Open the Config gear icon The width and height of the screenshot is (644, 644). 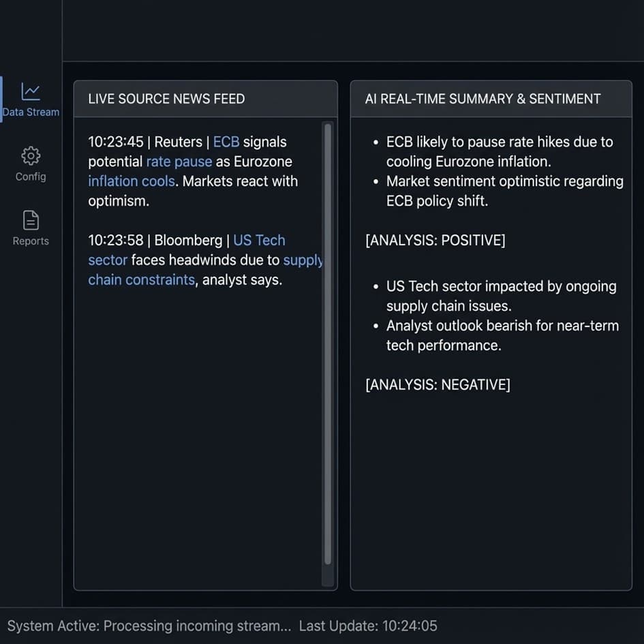(31, 156)
